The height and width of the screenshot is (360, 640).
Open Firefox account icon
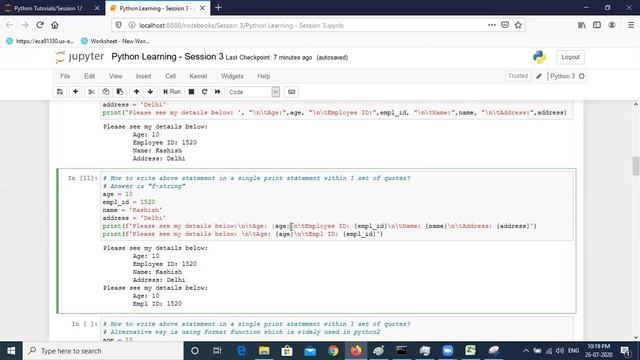pos(611,25)
